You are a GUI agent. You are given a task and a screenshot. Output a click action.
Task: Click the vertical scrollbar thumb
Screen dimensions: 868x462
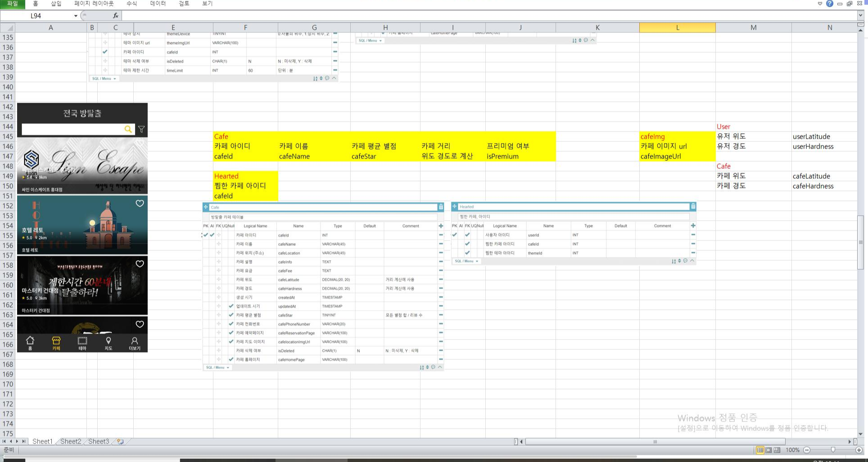tap(861, 242)
